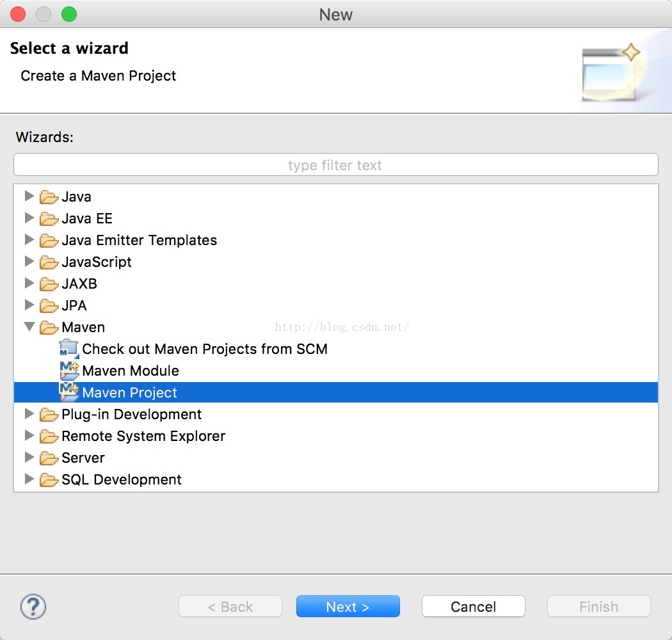Select the JavaScript label
672x640 pixels.
[x=97, y=262]
